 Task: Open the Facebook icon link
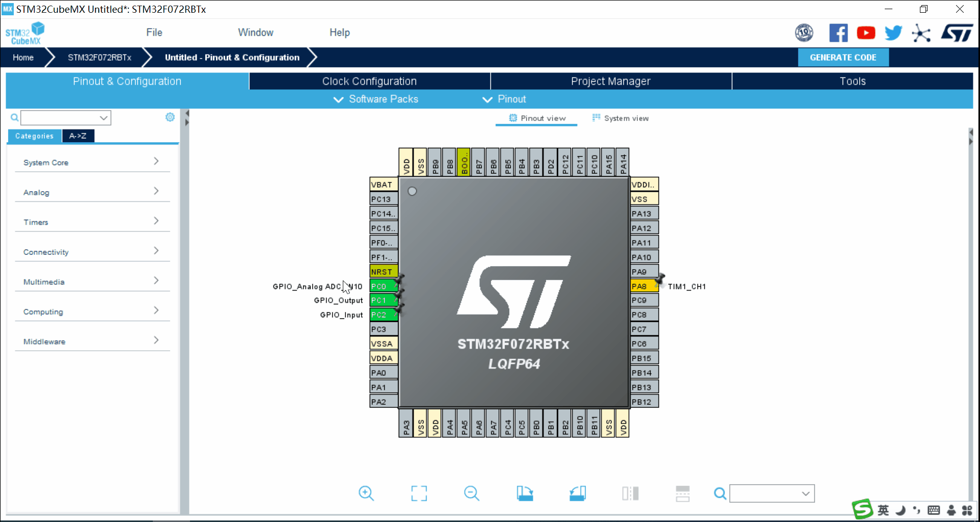pos(838,33)
